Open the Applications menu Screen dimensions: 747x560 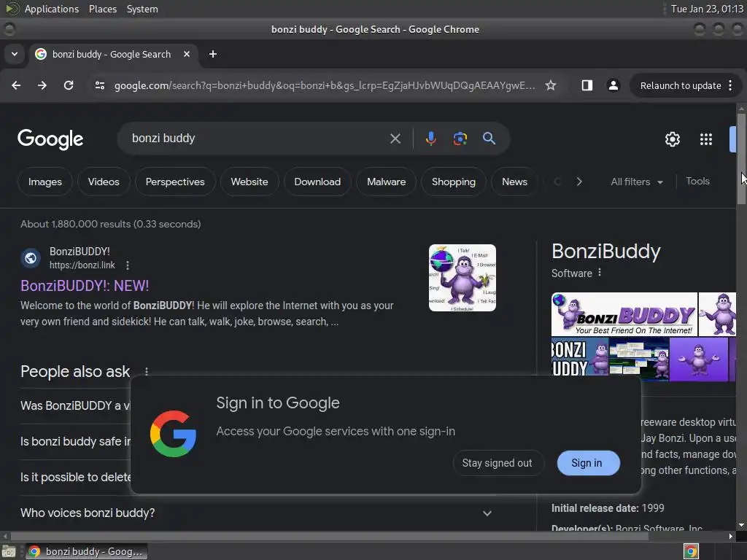tap(52, 9)
